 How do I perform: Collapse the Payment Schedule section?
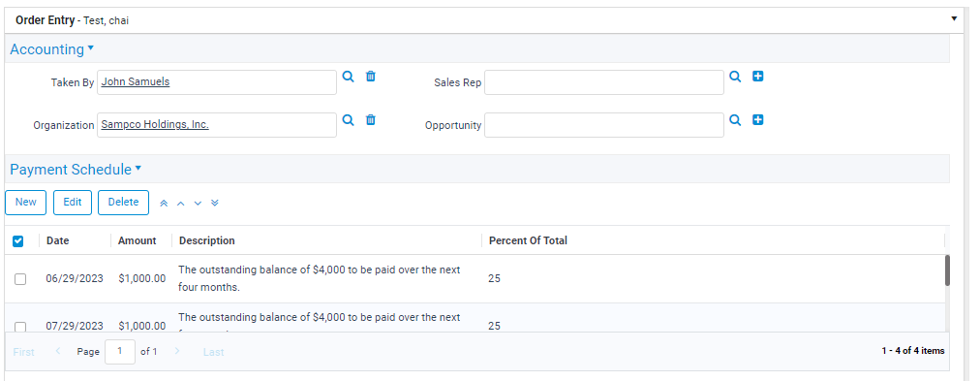tap(138, 168)
